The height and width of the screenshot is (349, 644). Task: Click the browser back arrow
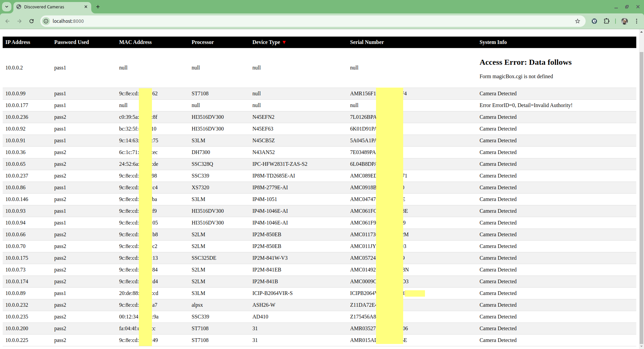[7, 21]
